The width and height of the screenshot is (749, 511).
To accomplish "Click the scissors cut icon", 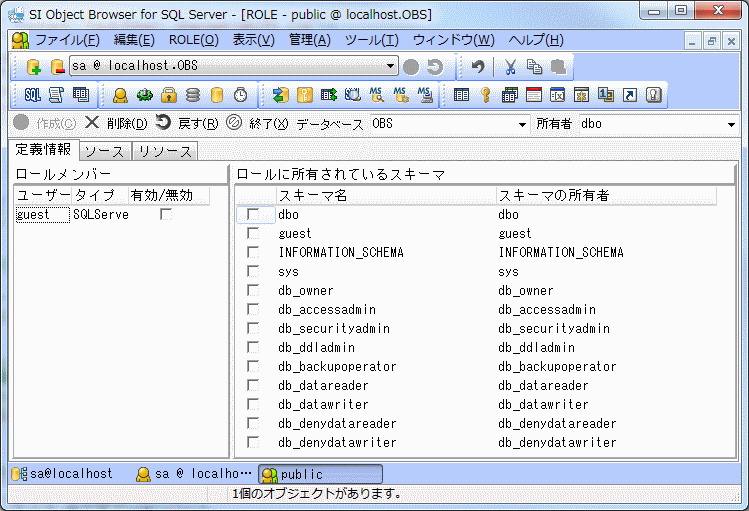I will tap(510, 67).
